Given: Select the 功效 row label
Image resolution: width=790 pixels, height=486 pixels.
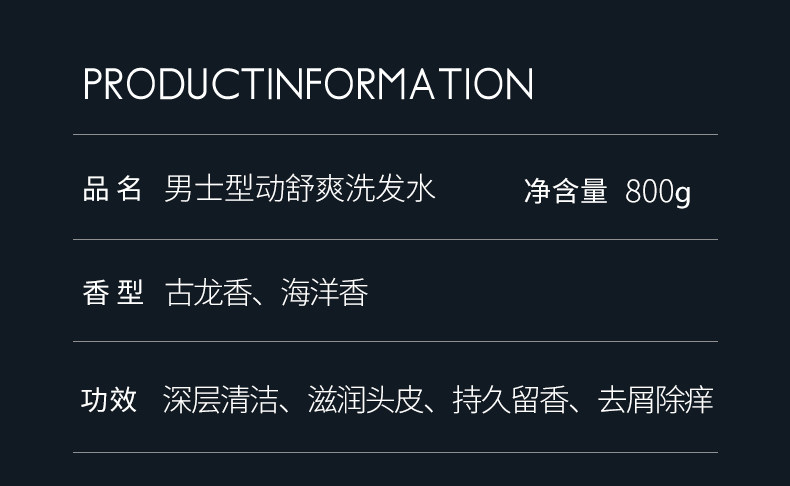Looking at the screenshot, I should pos(109,401).
